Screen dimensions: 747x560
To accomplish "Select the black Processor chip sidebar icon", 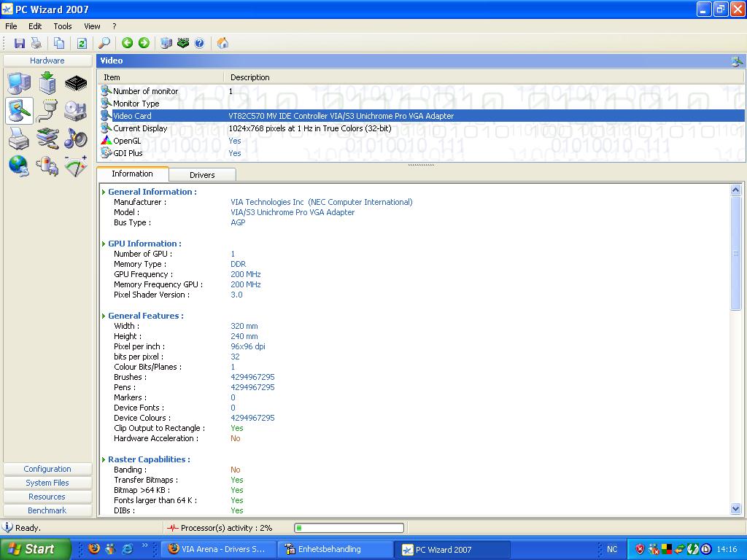I will coord(76,83).
